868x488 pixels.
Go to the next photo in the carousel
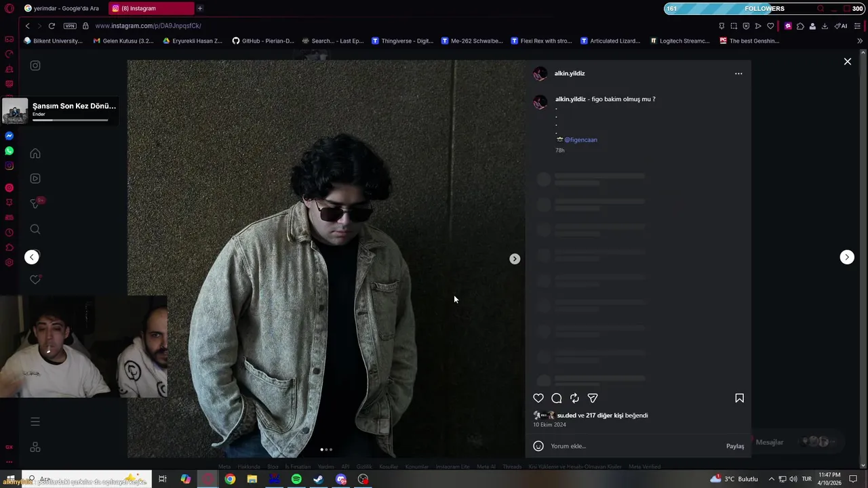(515, 259)
